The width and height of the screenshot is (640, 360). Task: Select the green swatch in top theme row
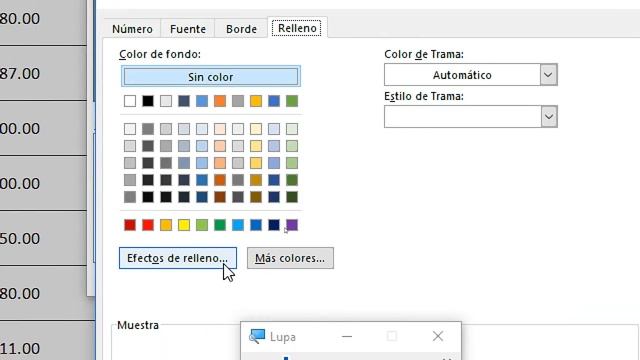[292, 101]
